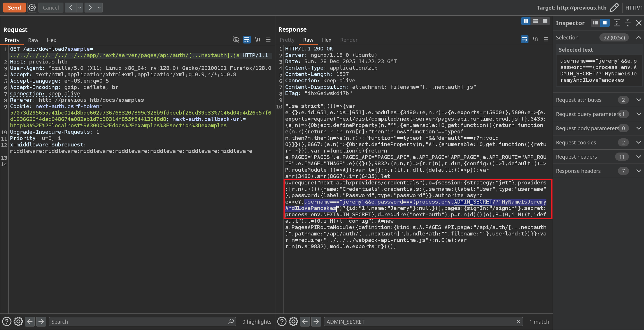Open history forward dropdown arrow

click(x=99, y=8)
